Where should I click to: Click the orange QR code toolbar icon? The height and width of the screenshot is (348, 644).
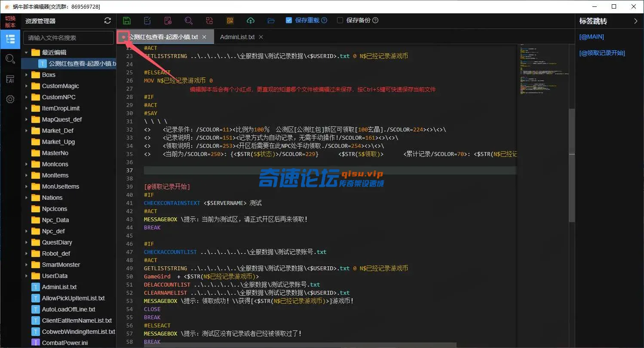(230, 21)
